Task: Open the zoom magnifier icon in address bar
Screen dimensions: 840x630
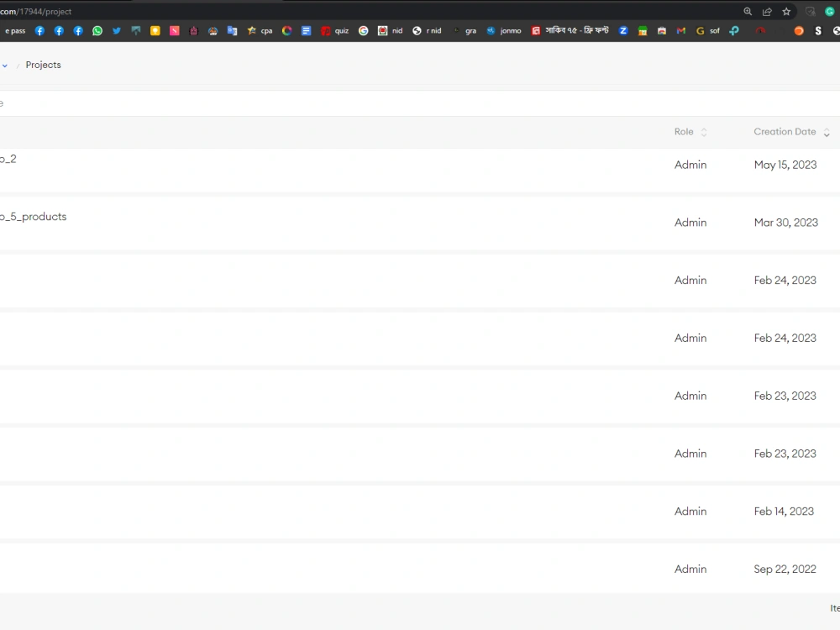Action: pos(748,11)
